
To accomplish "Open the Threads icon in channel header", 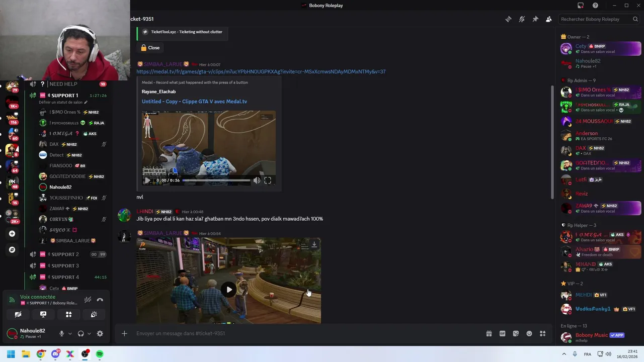I will tap(508, 19).
